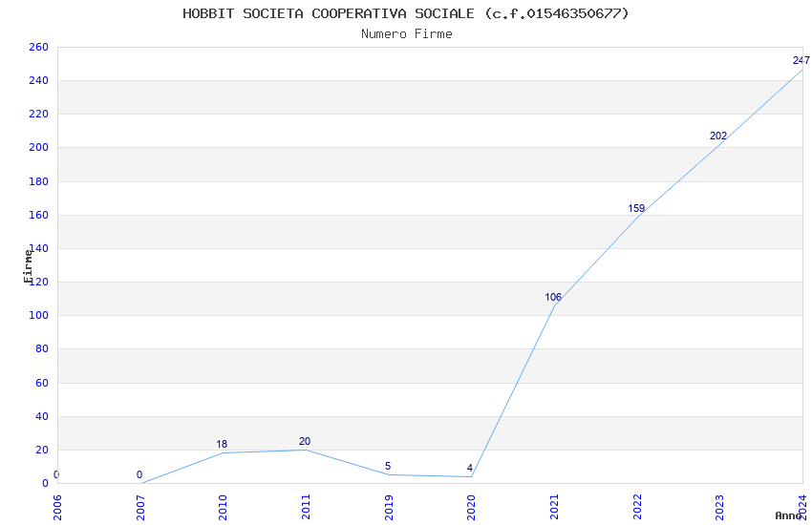Select the 0 data label at 2007
Viewport: 812px width, 525px height.
139,474
